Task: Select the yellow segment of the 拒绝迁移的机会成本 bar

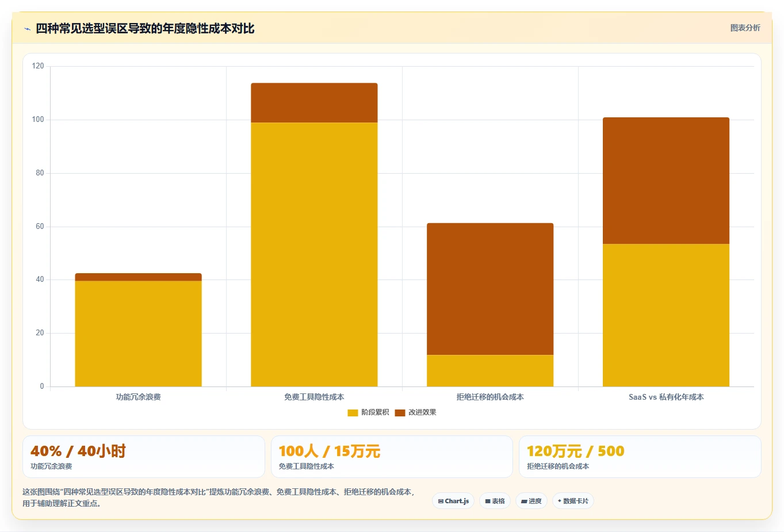Action: (490, 370)
